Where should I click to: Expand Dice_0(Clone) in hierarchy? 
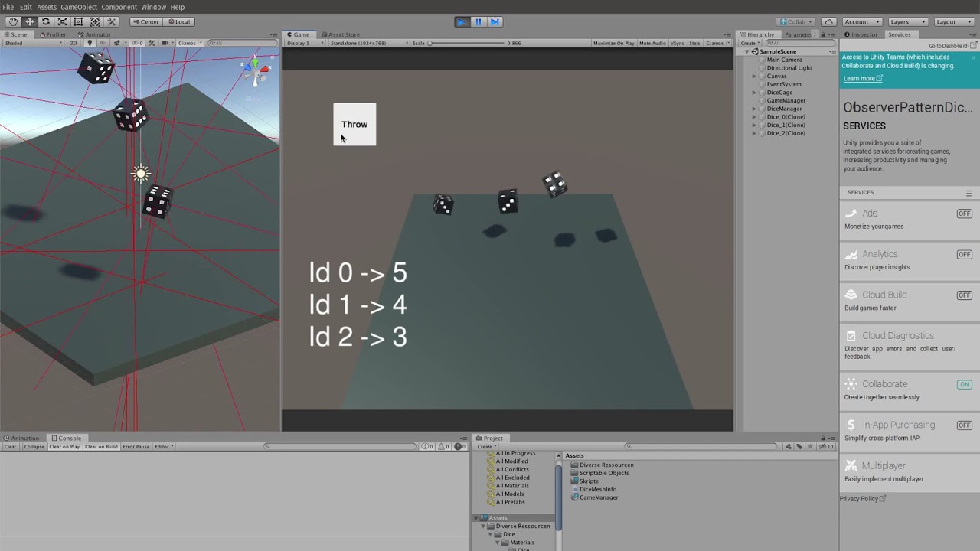[x=754, y=117]
